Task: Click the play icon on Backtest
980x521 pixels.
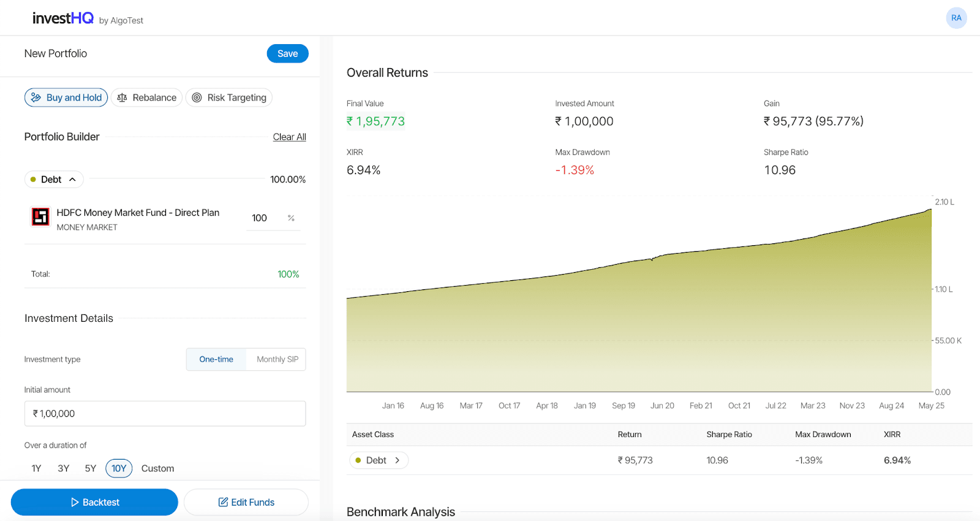Action: pyautogui.click(x=75, y=502)
